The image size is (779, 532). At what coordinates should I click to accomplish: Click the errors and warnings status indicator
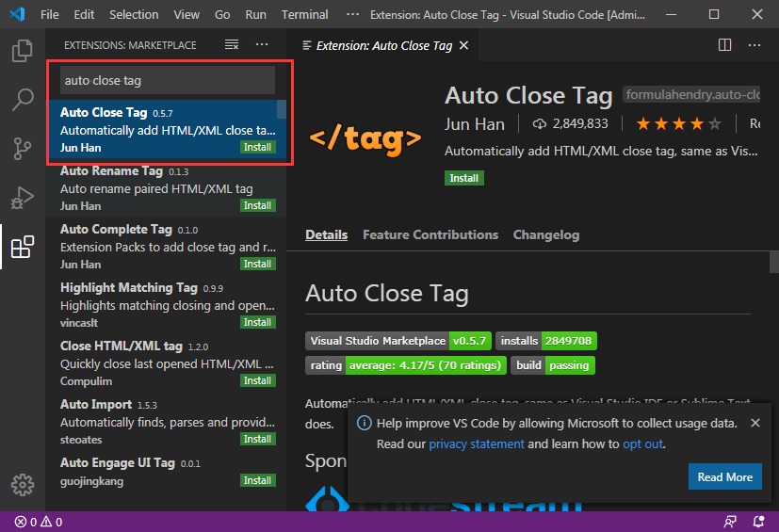pos(39,522)
